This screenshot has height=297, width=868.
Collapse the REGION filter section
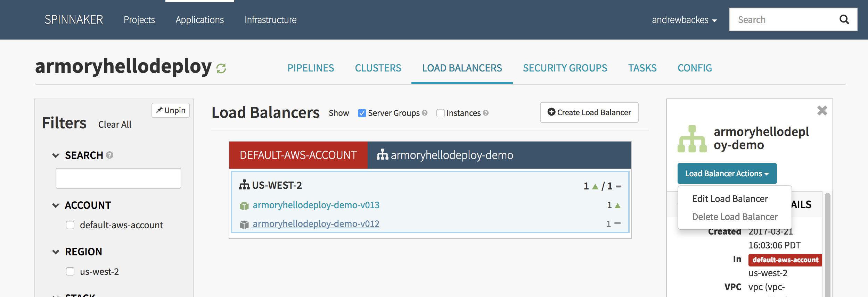[56, 252]
